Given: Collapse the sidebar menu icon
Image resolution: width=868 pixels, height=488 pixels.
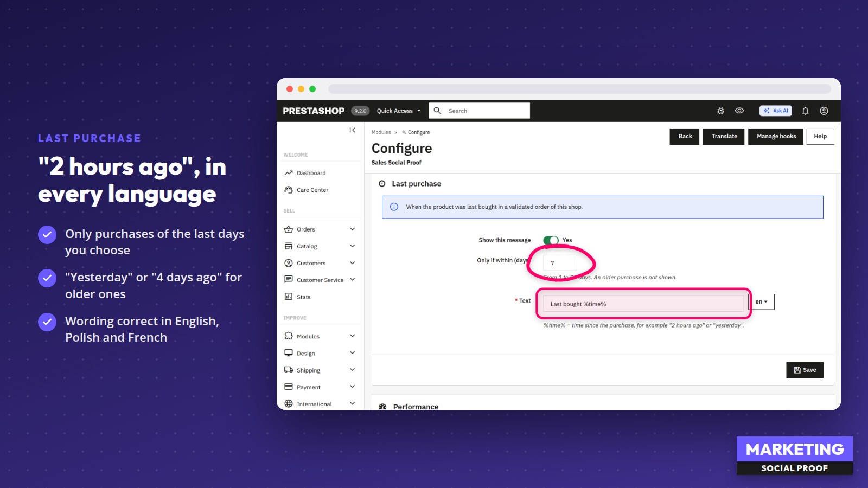Looking at the screenshot, I should click(352, 130).
